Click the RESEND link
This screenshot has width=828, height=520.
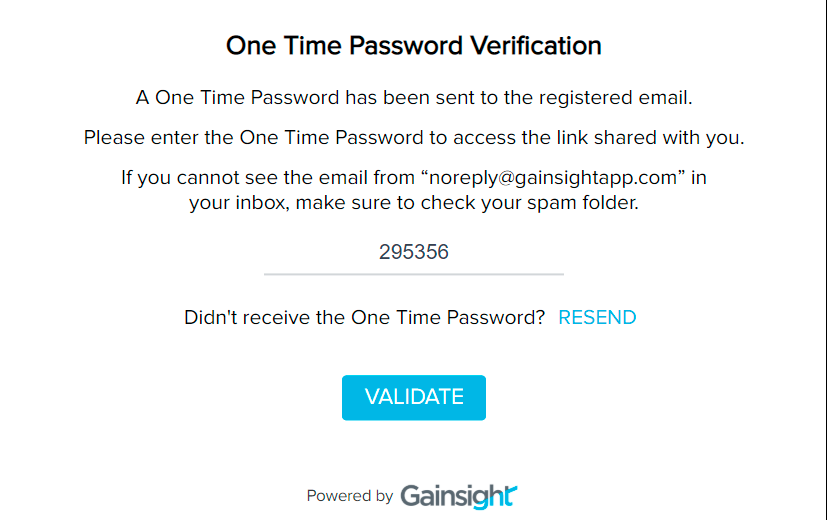click(597, 318)
